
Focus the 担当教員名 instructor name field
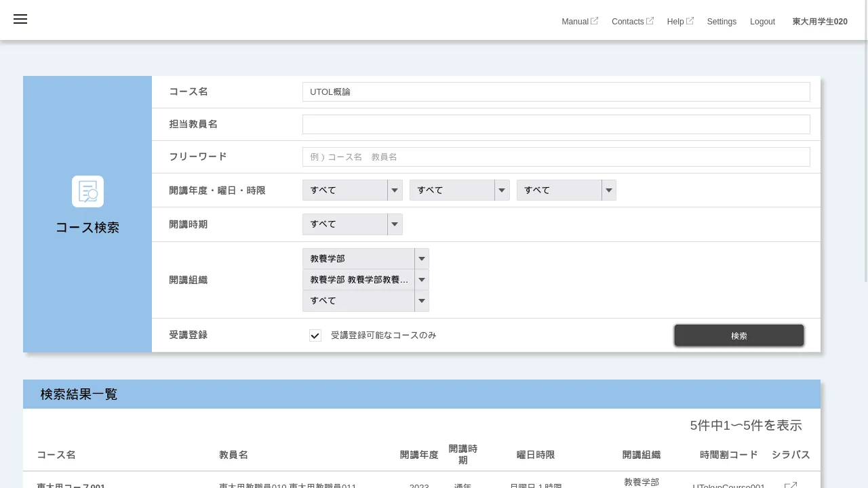click(x=556, y=124)
